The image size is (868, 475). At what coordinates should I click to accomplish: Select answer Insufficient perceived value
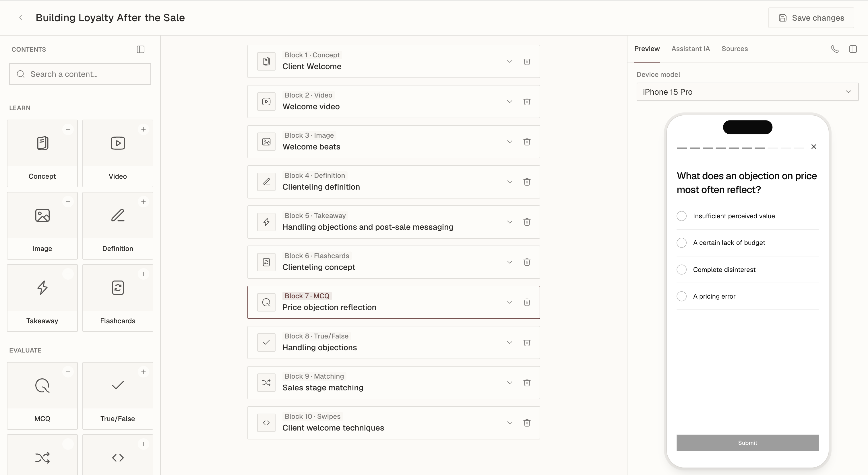click(747, 216)
